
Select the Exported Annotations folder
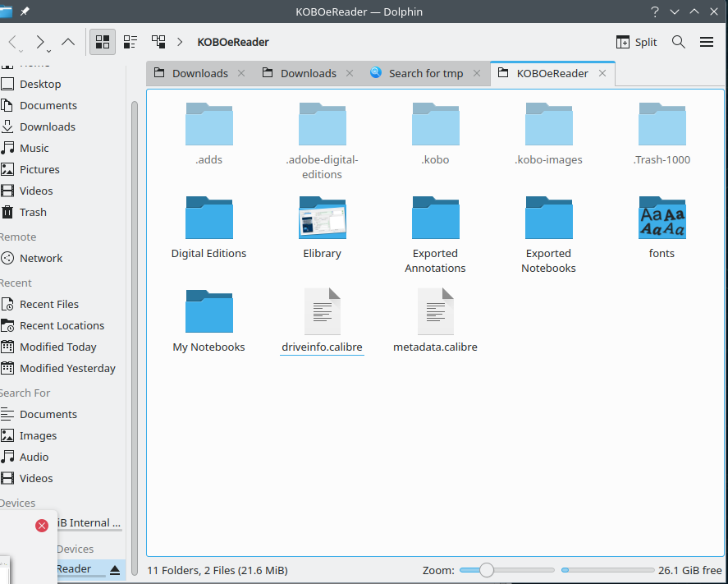pos(436,235)
